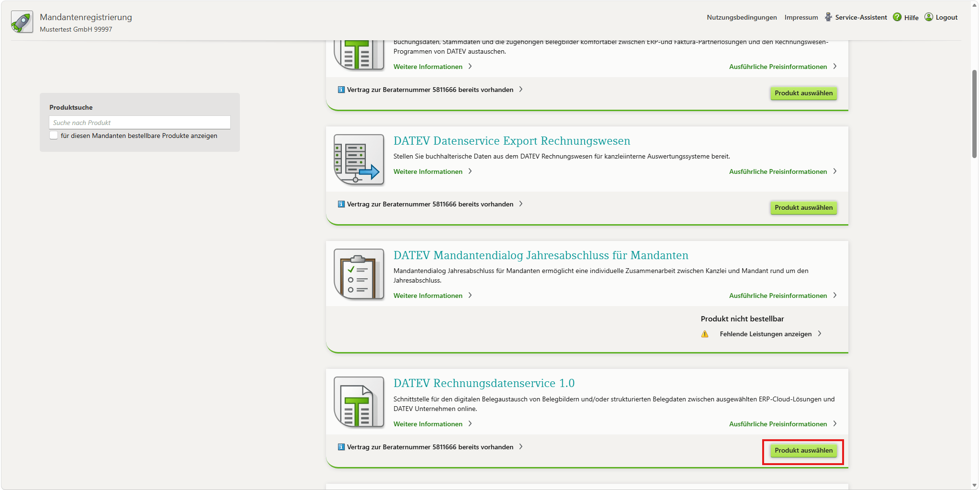980x490 pixels.
Task: Click the scrollbar down arrow
Action: coord(974,485)
